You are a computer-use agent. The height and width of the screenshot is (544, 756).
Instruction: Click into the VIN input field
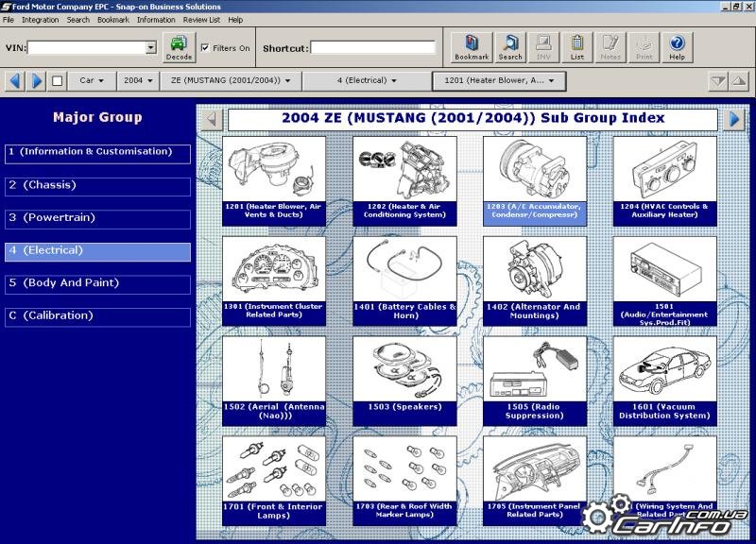tap(87, 47)
